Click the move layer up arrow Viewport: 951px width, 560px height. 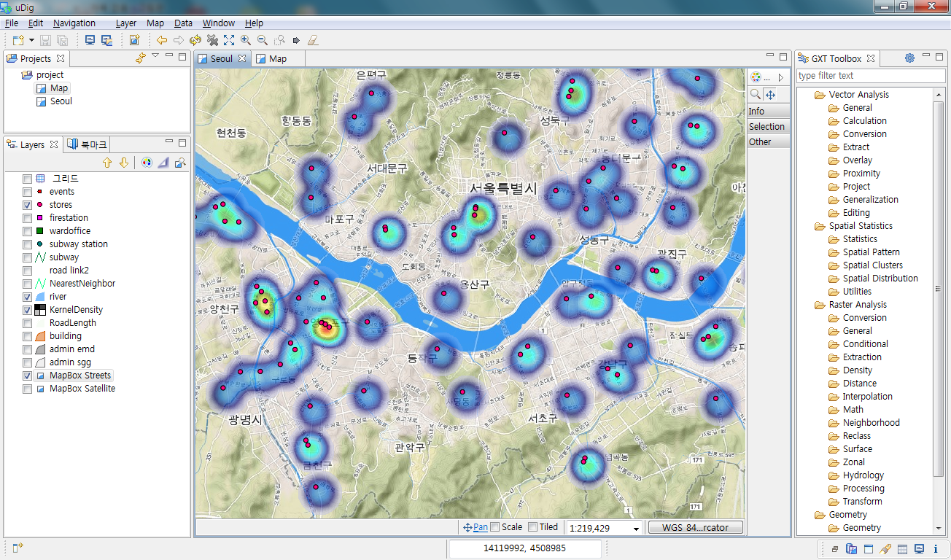coord(106,163)
